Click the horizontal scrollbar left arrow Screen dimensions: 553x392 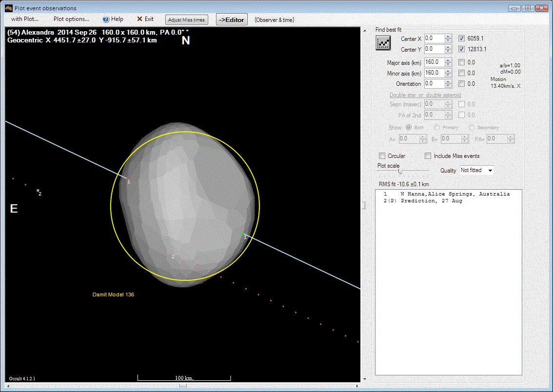pyautogui.click(x=8, y=386)
